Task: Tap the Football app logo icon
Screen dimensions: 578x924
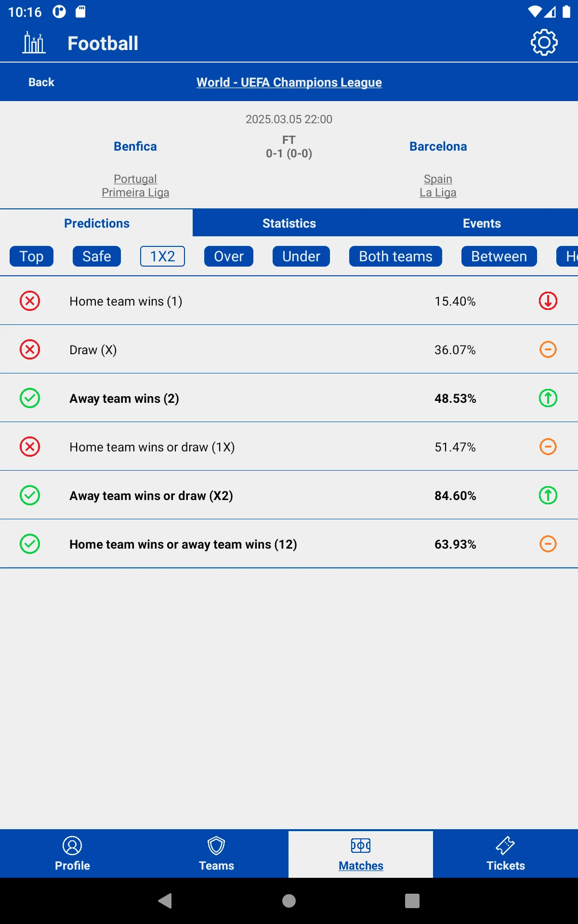Action: [34, 43]
